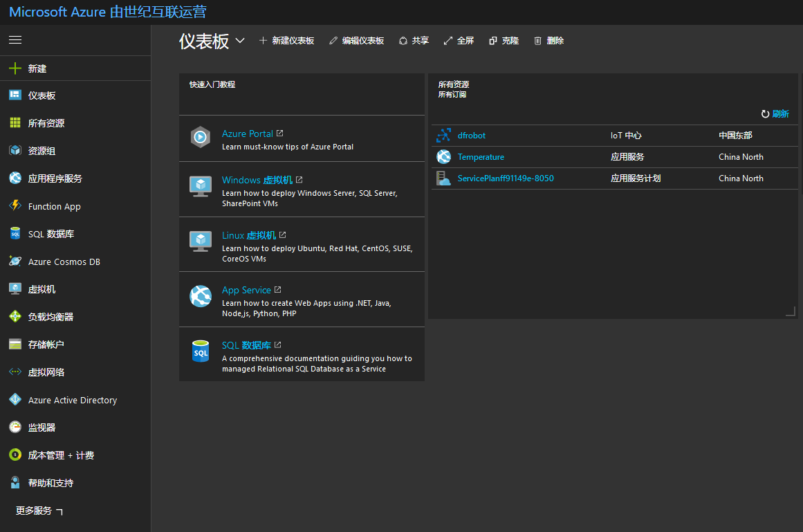Open 成本管理 + 计费 billing icon
The height and width of the screenshot is (532, 803).
(x=15, y=455)
